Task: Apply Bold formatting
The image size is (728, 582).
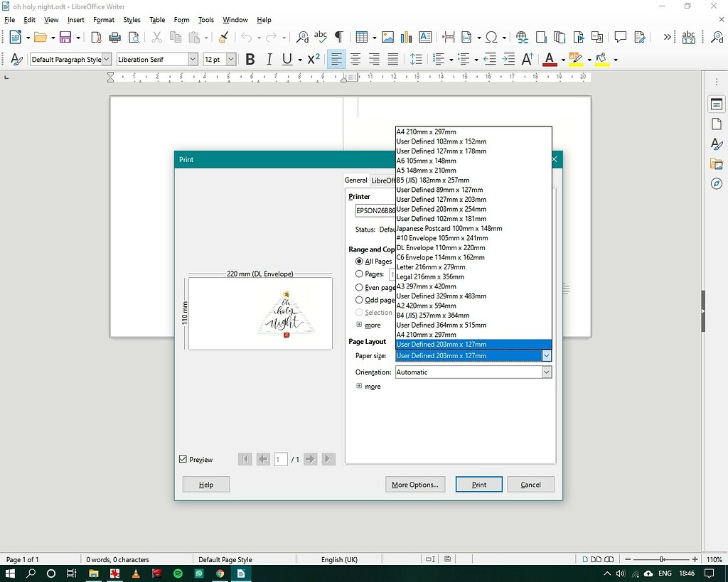Action: click(250, 60)
